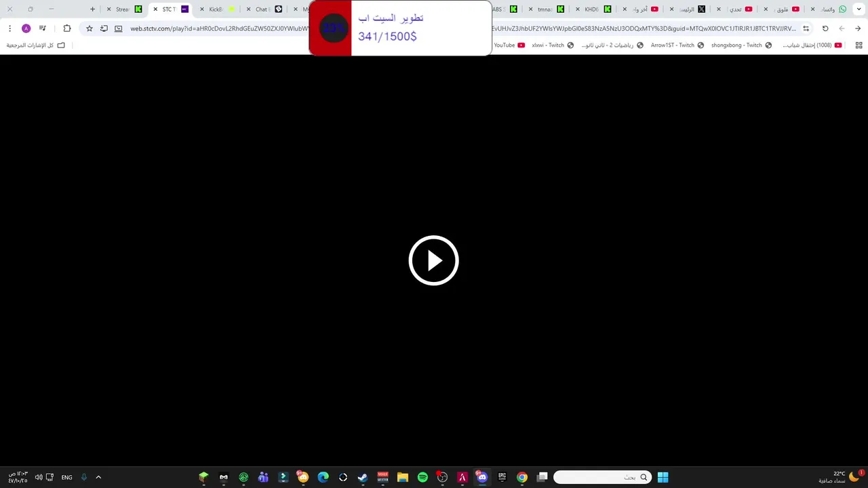Open the Extensions puzzle icon
Image resolution: width=868 pixels, height=488 pixels.
pos(67,28)
